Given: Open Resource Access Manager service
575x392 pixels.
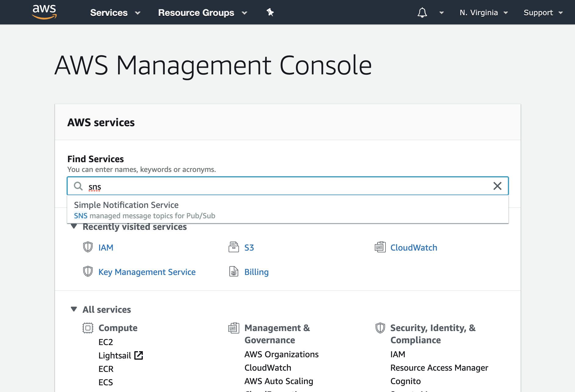Looking at the screenshot, I should 439,368.
